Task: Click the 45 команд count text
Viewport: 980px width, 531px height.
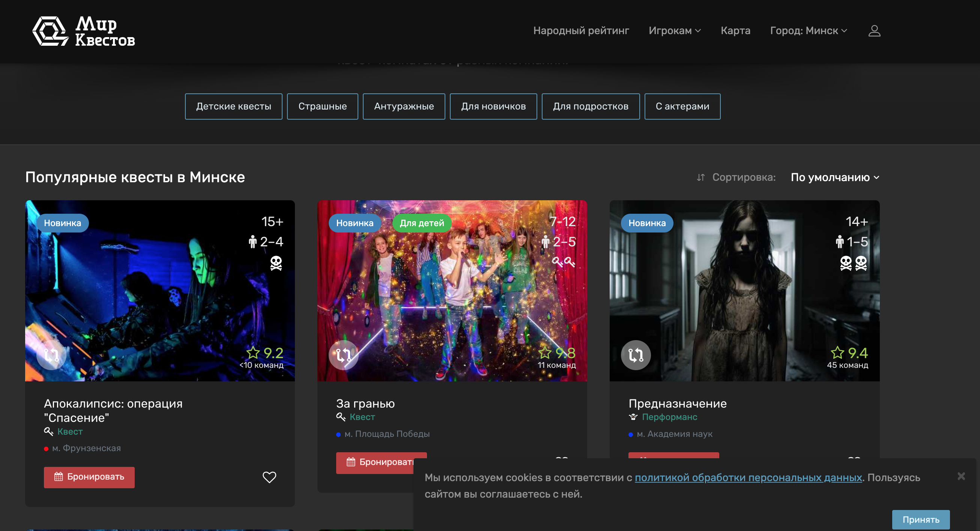Action: pyautogui.click(x=847, y=365)
